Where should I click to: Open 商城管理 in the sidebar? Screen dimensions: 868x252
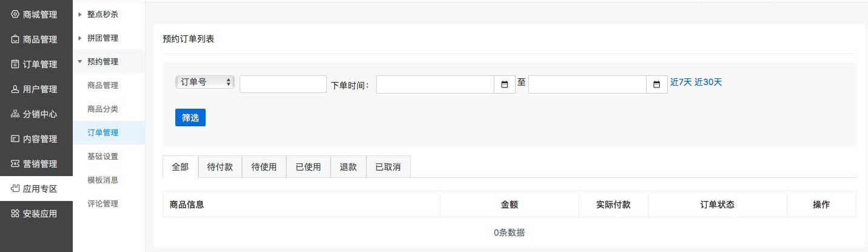click(x=36, y=15)
